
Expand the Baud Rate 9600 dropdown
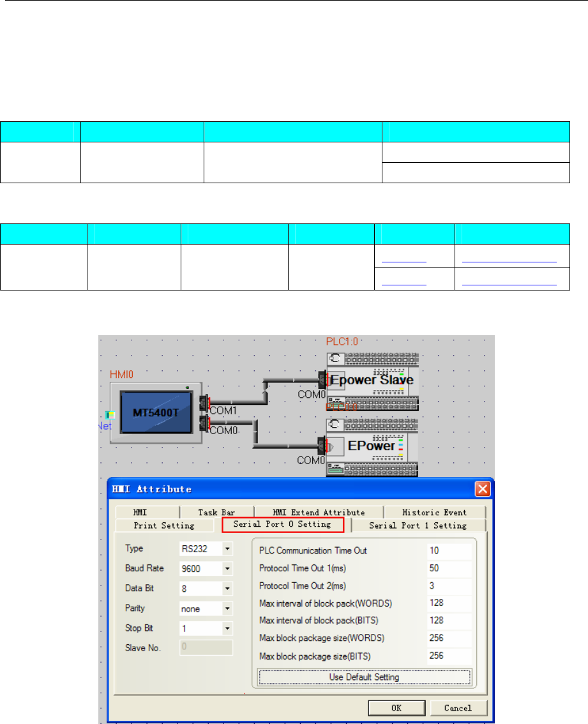coord(227,569)
